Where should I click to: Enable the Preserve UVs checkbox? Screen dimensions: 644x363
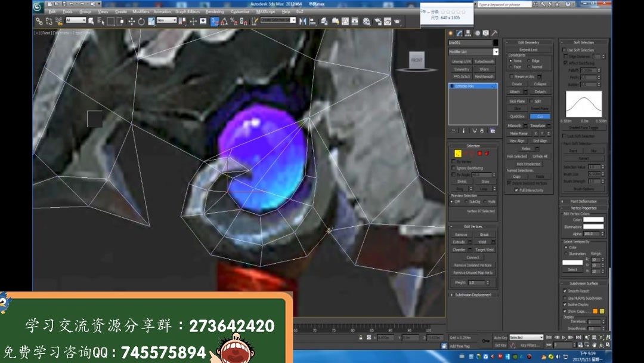512,76
